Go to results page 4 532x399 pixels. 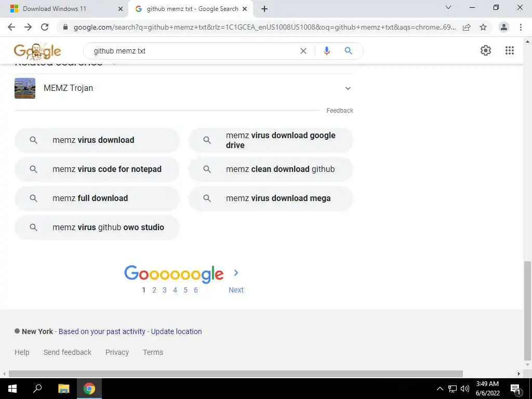(x=175, y=290)
